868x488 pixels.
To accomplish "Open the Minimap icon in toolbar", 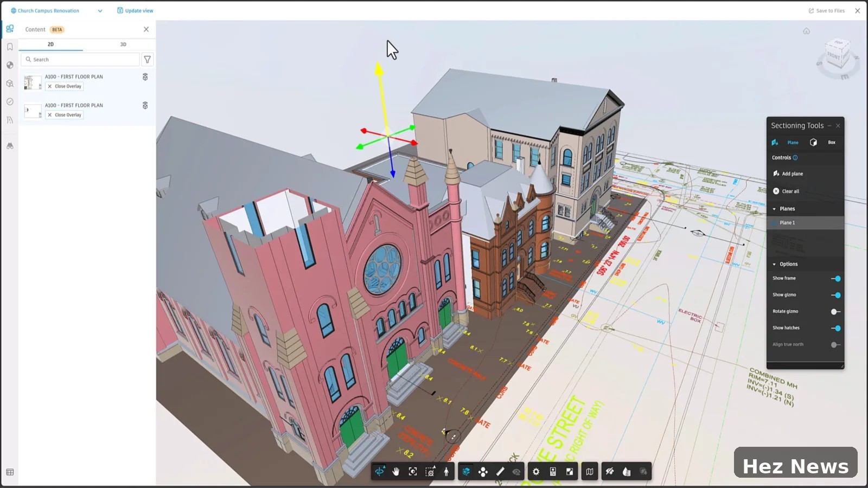I will coord(590,472).
